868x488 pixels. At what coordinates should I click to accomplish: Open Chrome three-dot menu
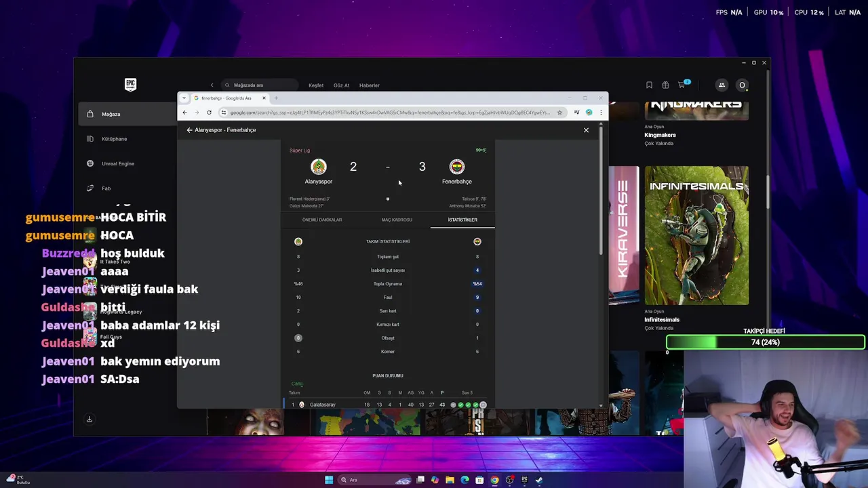point(601,113)
